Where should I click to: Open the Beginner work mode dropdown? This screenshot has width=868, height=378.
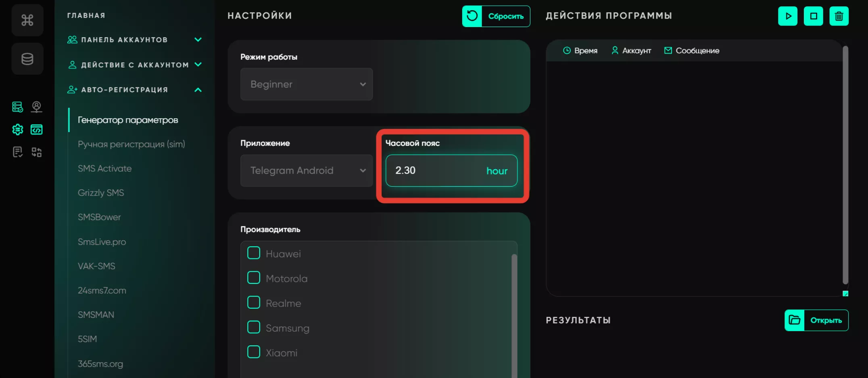coord(307,84)
